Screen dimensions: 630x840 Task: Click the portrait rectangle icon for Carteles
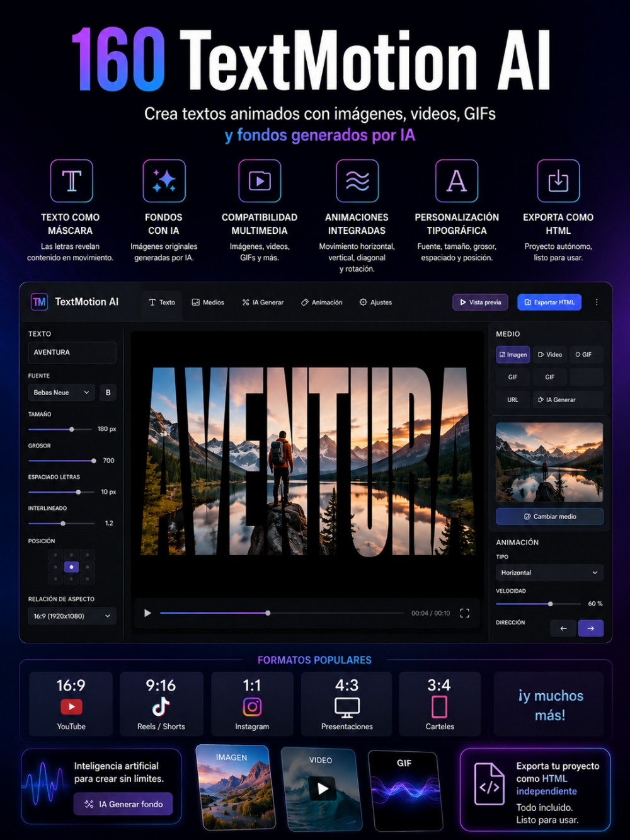click(x=440, y=707)
